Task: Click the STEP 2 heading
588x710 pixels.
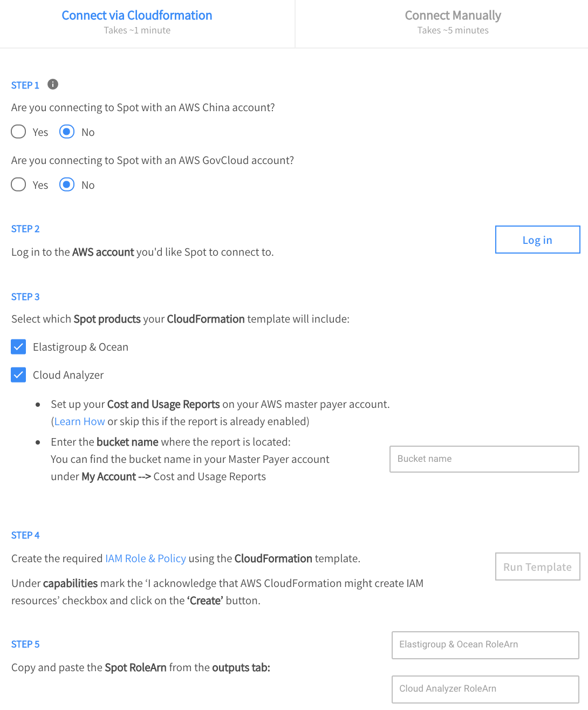Action: pos(25,229)
